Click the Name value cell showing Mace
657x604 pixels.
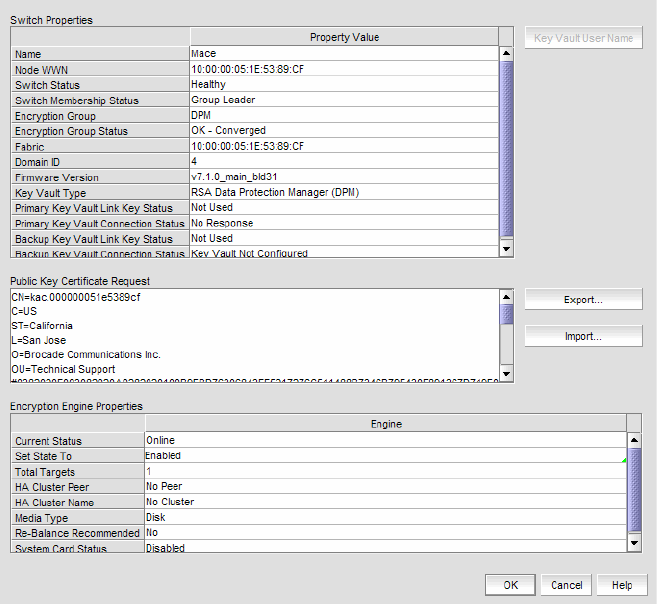(x=343, y=54)
